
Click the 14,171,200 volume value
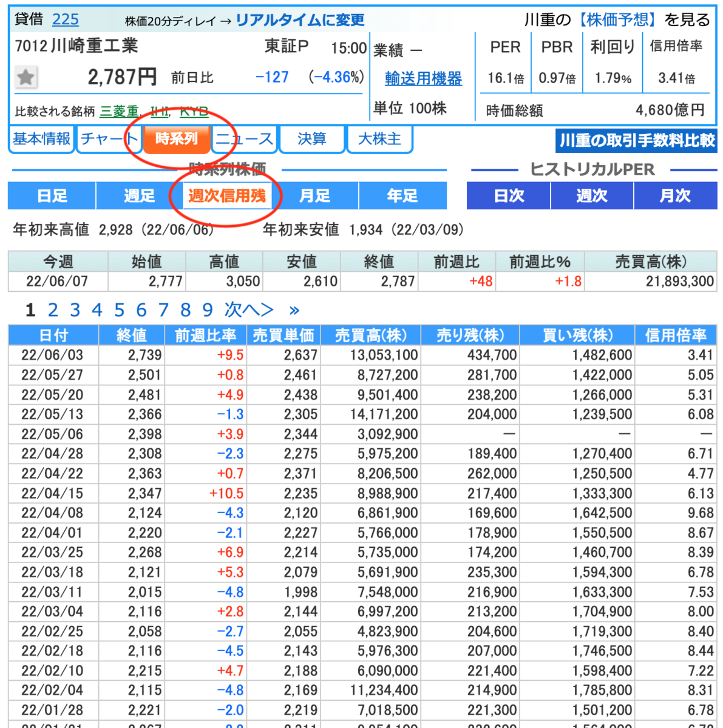(x=384, y=414)
